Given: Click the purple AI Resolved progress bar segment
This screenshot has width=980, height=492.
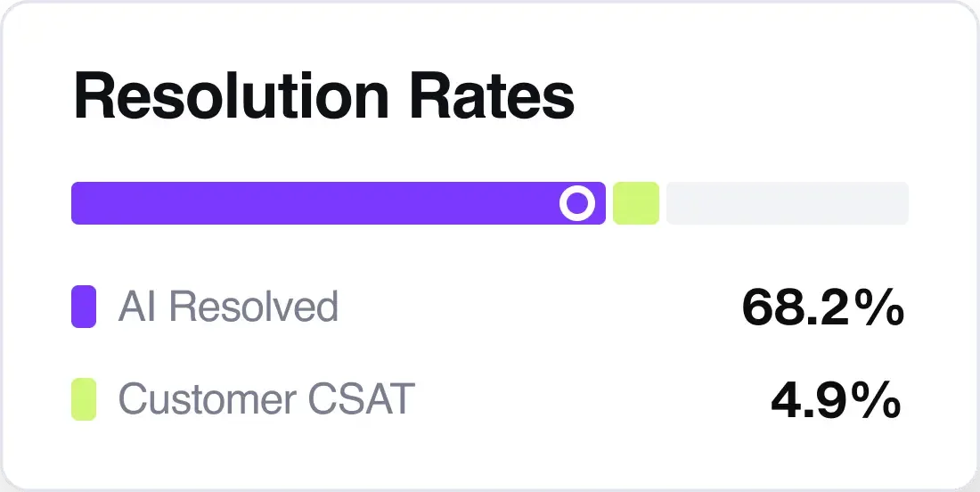Looking at the screenshot, I should [312, 203].
